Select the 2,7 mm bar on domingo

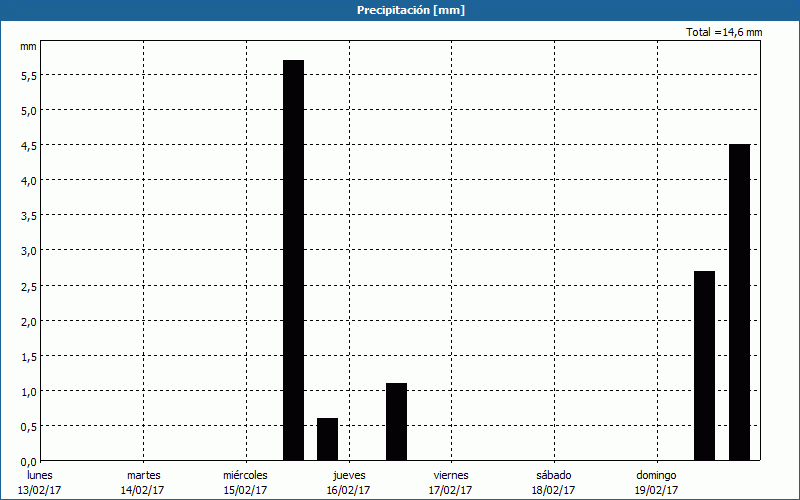pos(704,365)
